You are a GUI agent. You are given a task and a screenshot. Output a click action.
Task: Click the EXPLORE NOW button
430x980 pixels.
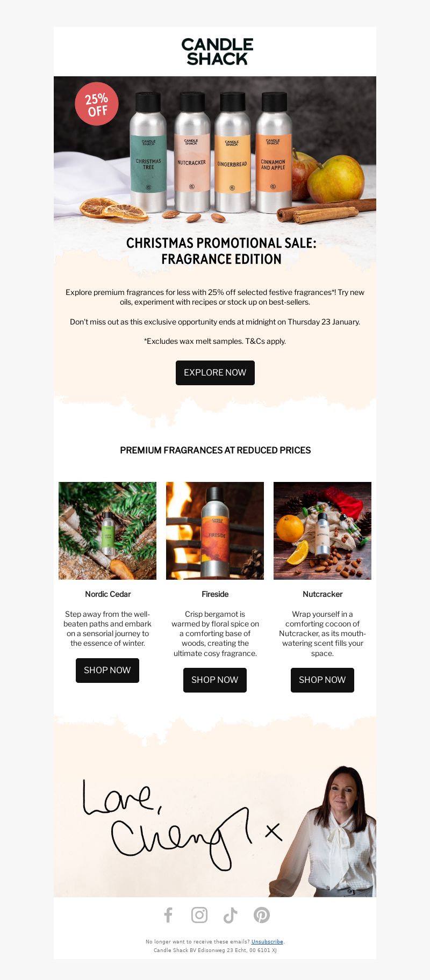pos(215,373)
